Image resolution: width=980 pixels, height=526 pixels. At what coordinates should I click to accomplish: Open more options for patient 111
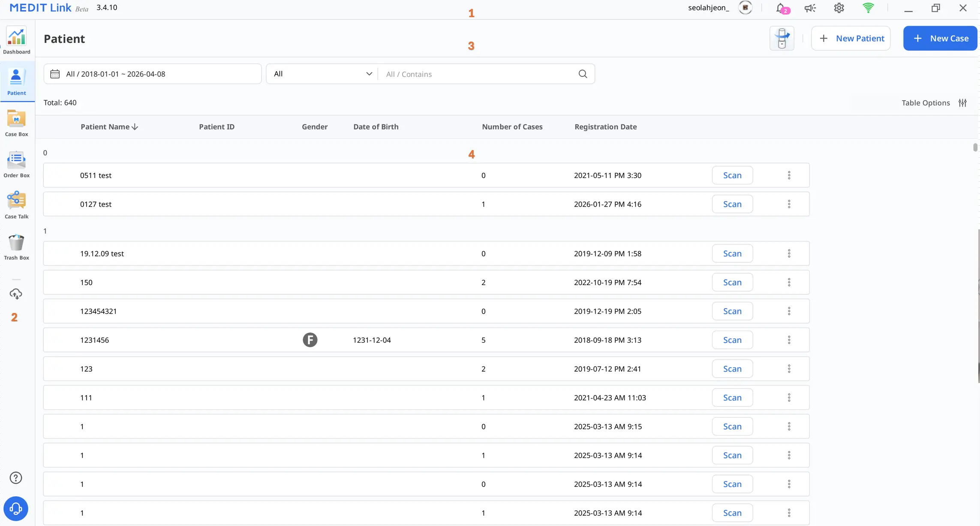click(789, 398)
